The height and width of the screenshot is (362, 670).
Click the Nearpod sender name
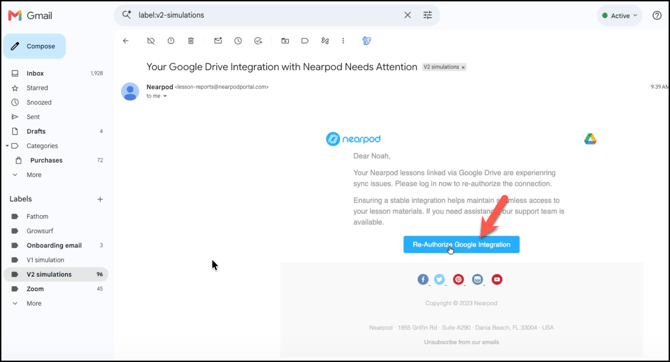(160, 87)
